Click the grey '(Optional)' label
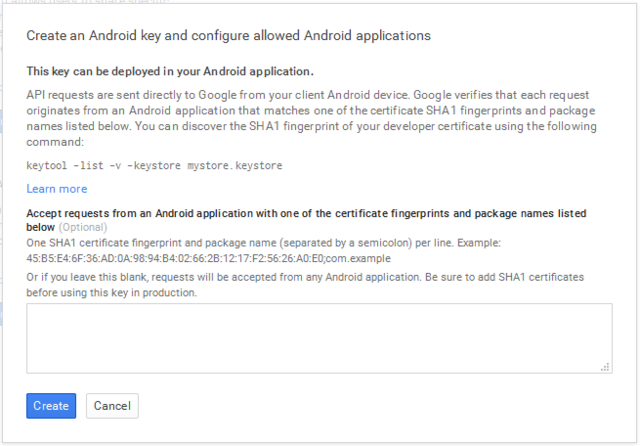 point(88,228)
